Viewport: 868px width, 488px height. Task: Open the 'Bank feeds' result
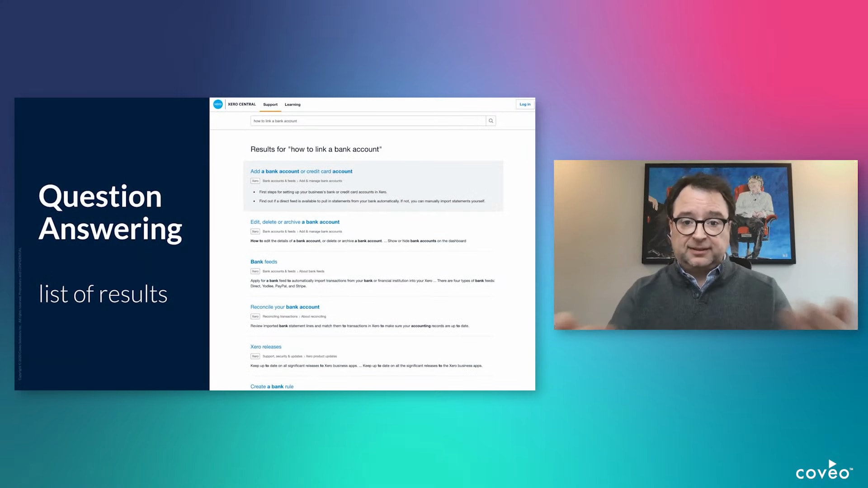[264, 262]
